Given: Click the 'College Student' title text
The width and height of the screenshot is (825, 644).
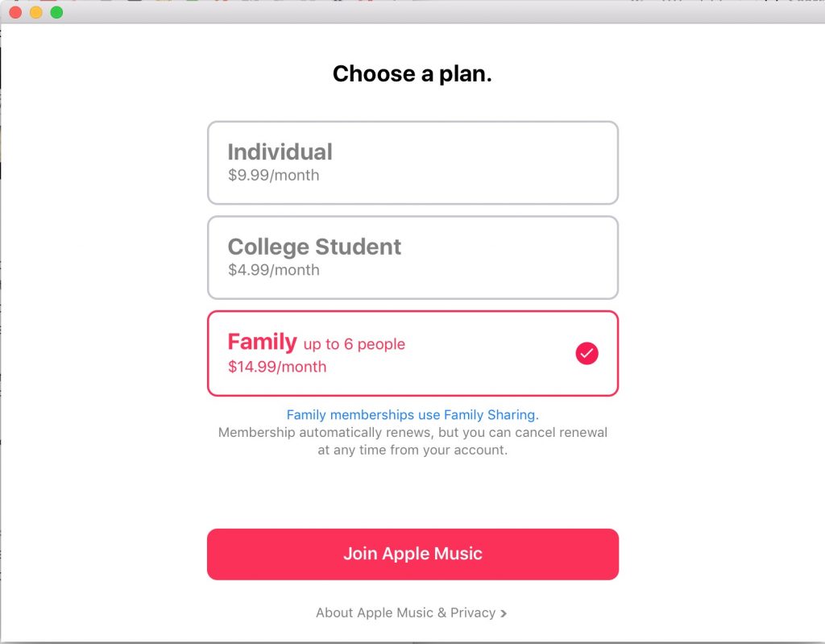Looking at the screenshot, I should [x=314, y=247].
